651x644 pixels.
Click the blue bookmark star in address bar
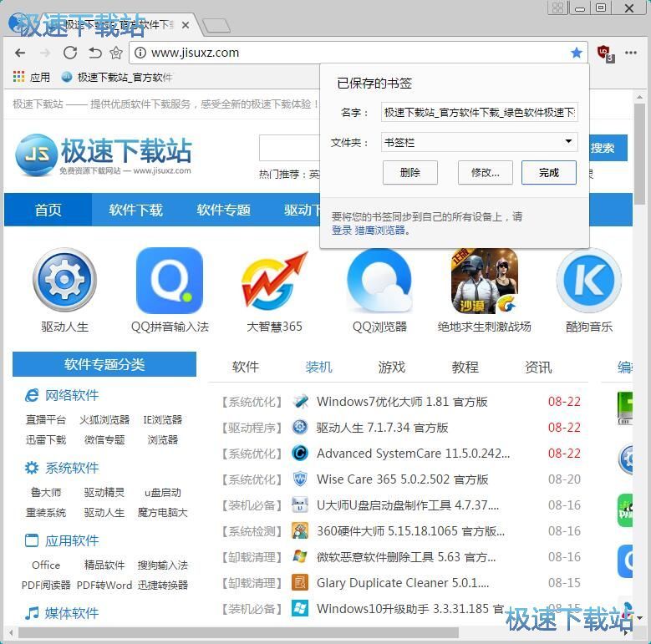click(577, 53)
